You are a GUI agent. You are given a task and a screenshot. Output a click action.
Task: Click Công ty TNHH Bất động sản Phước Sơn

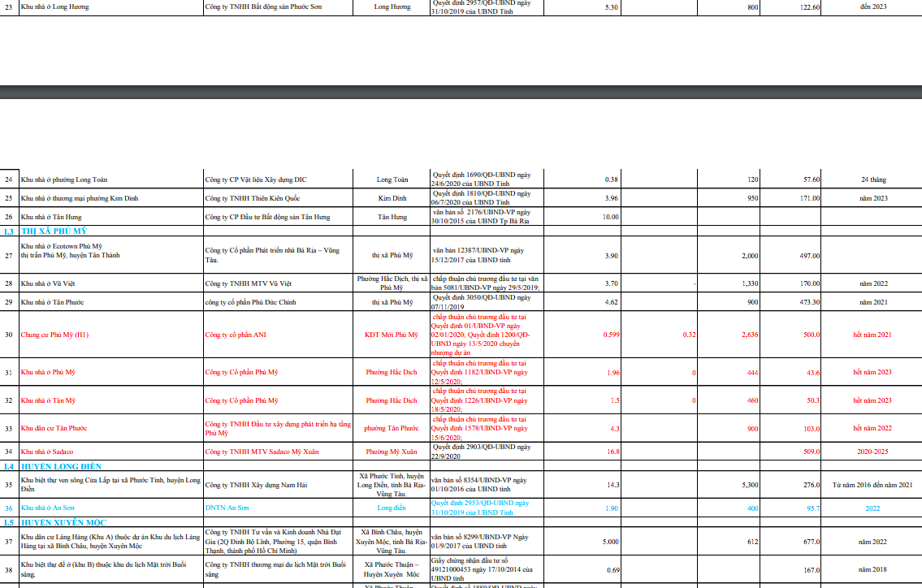point(263,7)
